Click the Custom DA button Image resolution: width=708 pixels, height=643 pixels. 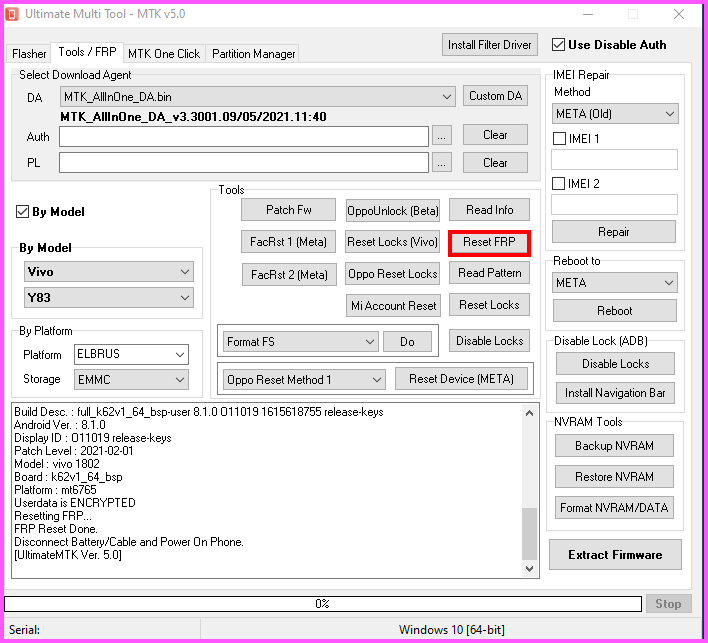495,96
